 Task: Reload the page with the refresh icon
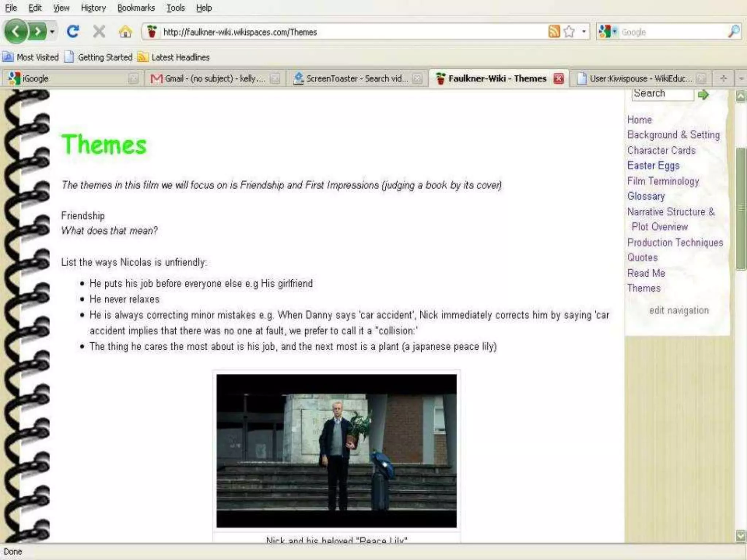coord(73,32)
